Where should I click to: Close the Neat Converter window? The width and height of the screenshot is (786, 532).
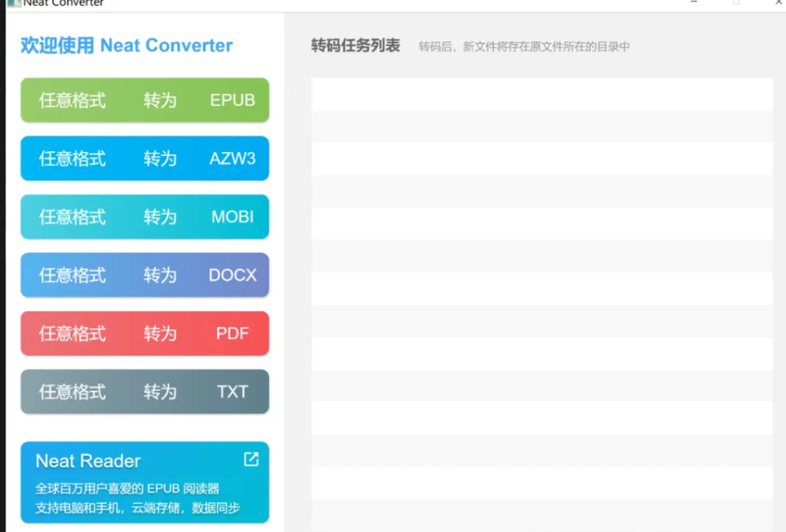(779, 2)
